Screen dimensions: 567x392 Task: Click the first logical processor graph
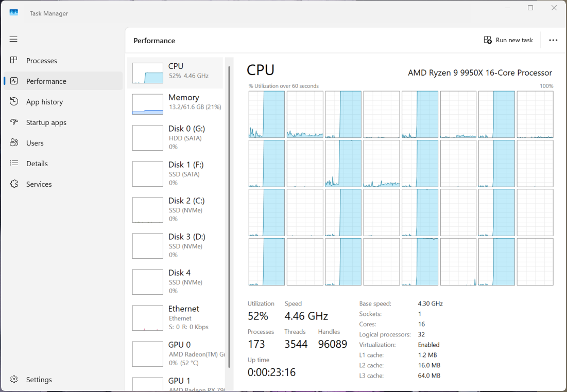point(266,114)
